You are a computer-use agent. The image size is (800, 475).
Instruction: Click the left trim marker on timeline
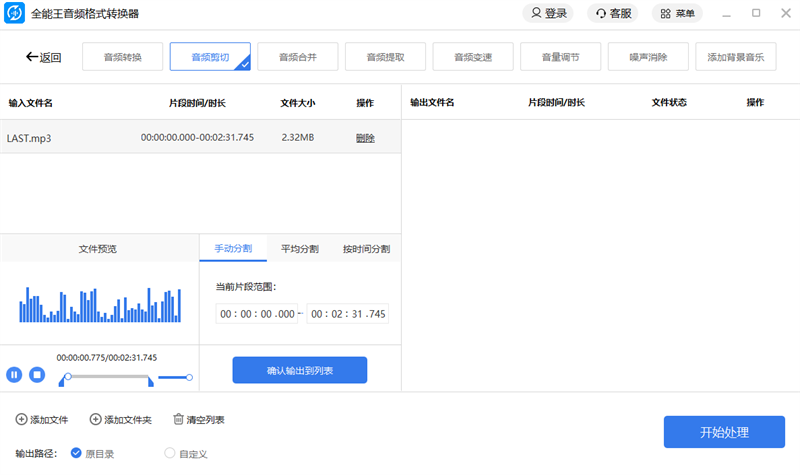(62, 381)
